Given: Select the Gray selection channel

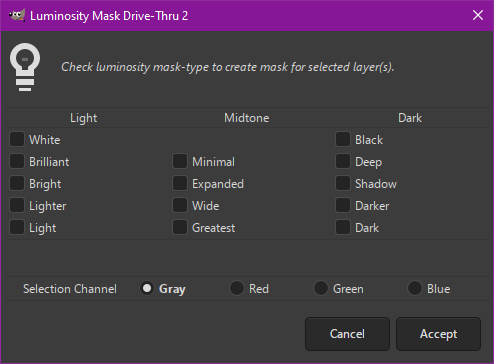Looking at the screenshot, I should click(x=147, y=288).
